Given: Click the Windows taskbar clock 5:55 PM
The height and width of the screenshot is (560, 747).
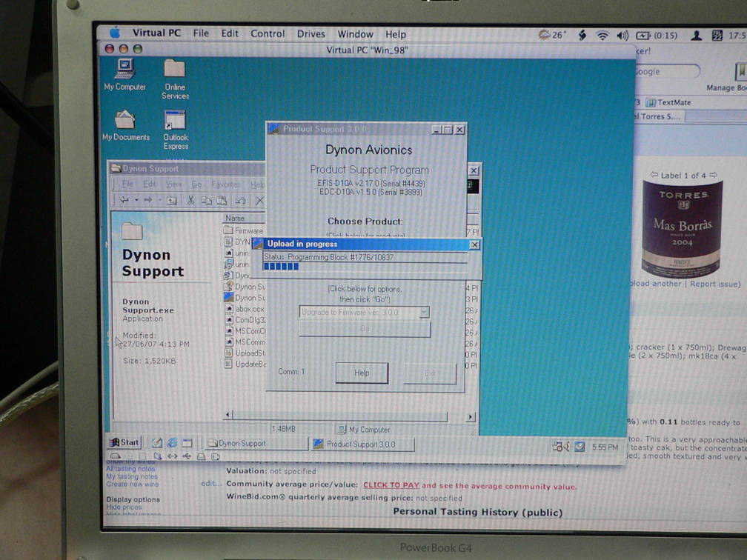Looking at the screenshot, I should pos(605,447).
